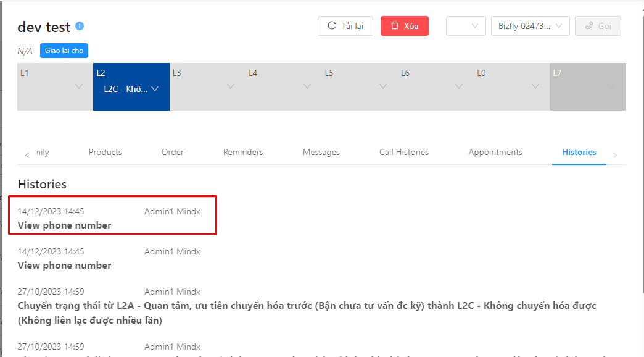
Task: Click the Chuyển trạng thái từ L2A history text
Action: point(307,313)
